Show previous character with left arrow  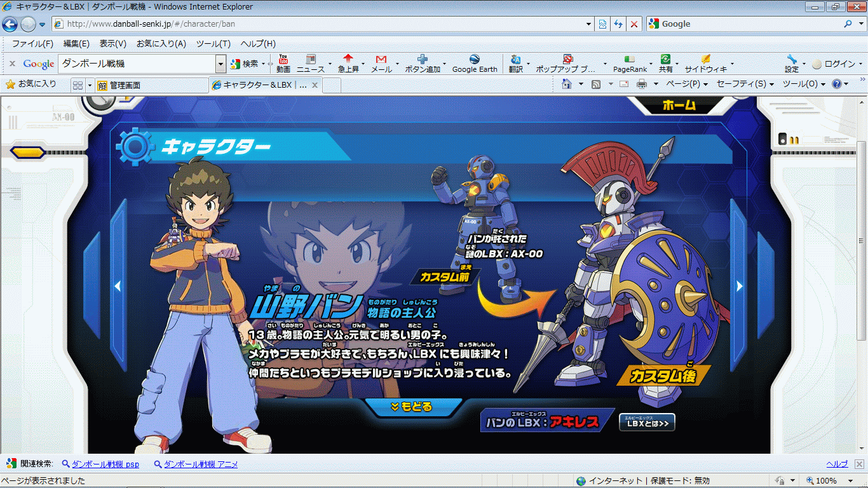118,287
